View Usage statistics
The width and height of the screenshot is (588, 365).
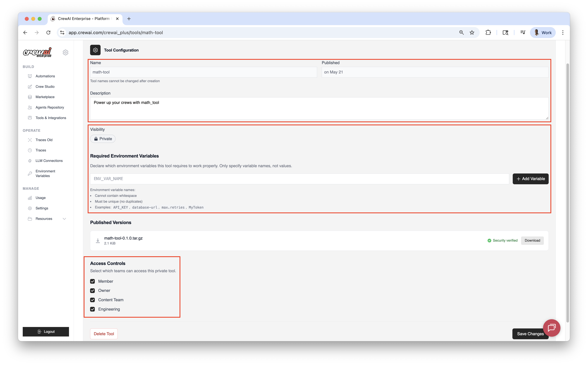[40, 197]
